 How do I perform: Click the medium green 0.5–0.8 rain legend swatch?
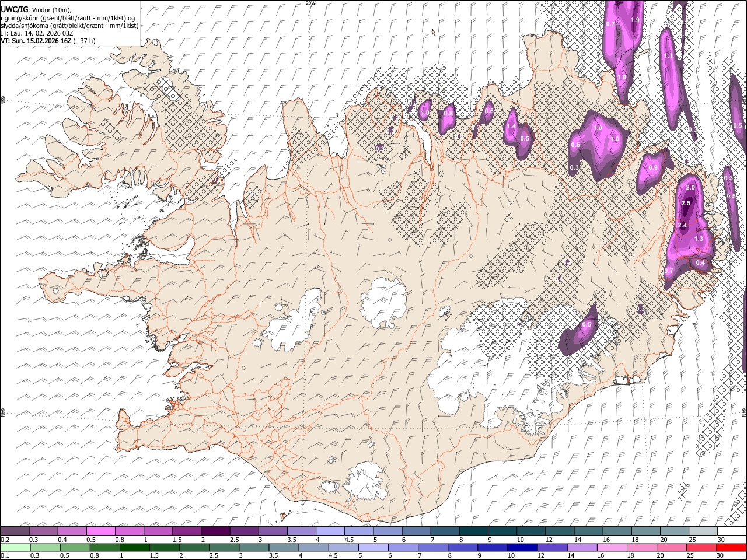pyautogui.click(x=75, y=547)
